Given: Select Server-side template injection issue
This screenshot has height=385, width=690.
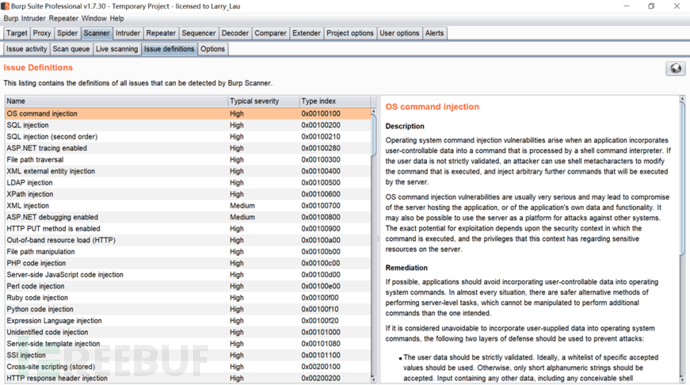Looking at the screenshot, I should pyautogui.click(x=188, y=344).
